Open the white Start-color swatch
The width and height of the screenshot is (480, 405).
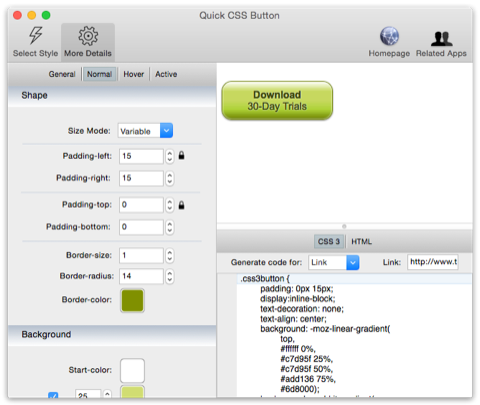pyautogui.click(x=132, y=370)
